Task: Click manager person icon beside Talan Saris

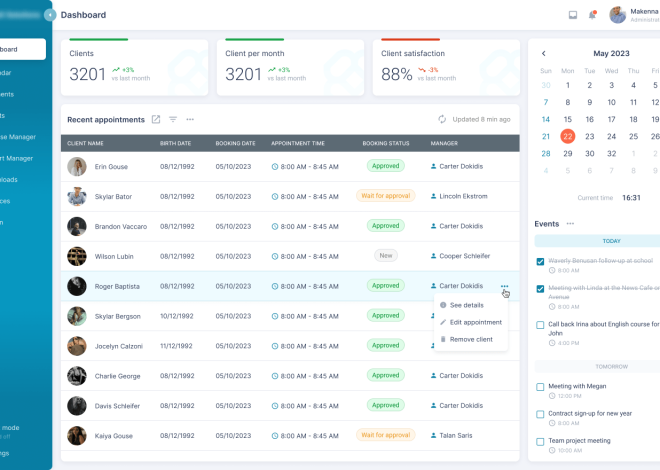Action: click(434, 435)
